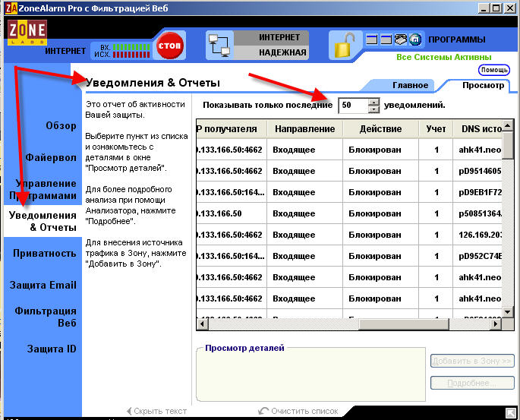Viewport: 520px width, 420px height.
Task: Click the horizontal scrollbar left arrow
Action: click(202, 324)
